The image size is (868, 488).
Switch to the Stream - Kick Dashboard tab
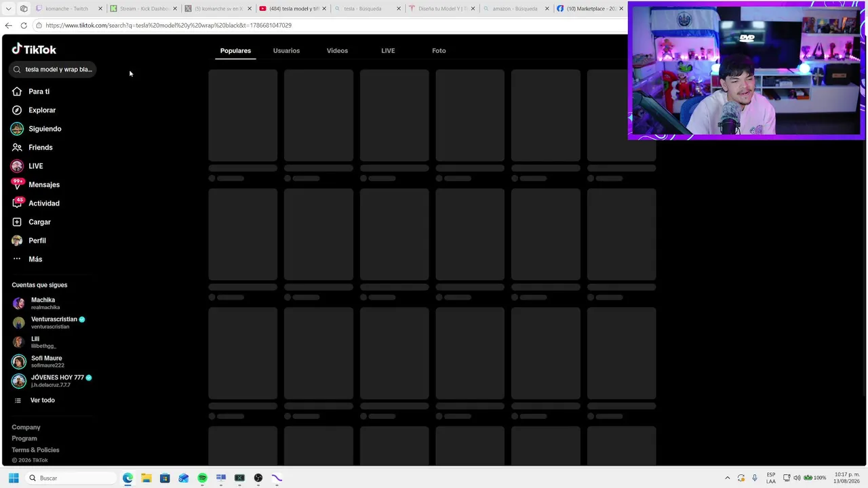pyautogui.click(x=143, y=9)
